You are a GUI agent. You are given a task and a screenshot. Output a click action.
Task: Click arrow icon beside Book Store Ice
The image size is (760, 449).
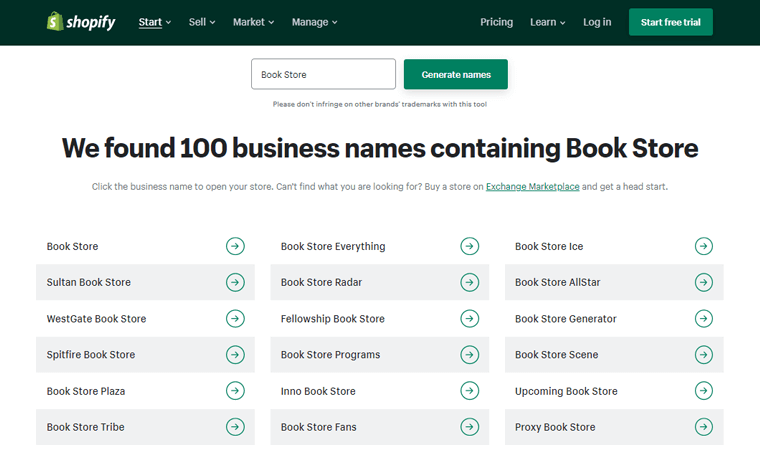[703, 246]
